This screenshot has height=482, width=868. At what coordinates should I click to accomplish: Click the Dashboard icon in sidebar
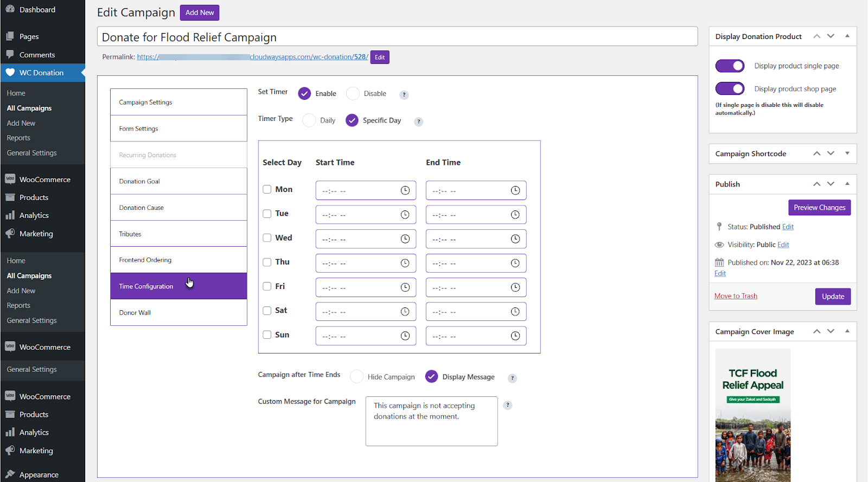pos(10,9)
